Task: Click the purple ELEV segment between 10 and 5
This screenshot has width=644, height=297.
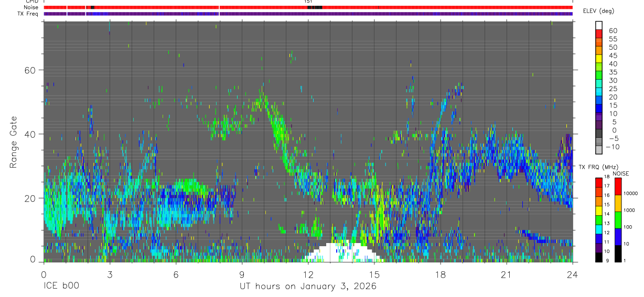Action: pyautogui.click(x=599, y=117)
